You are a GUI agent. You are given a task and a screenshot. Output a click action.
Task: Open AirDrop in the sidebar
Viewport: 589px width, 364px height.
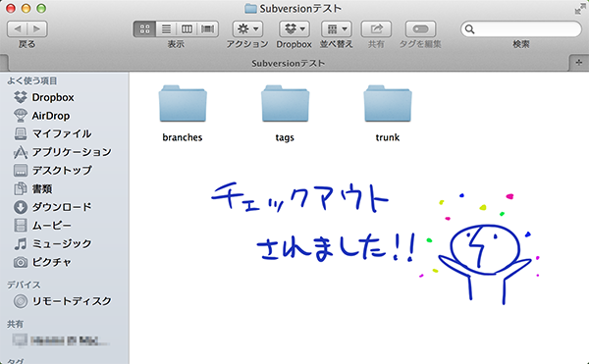coord(41,116)
